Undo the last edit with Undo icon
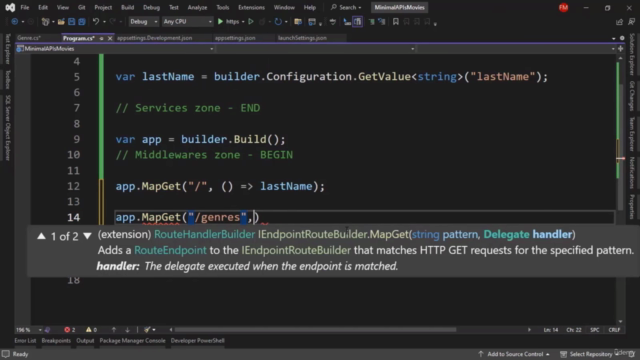 coord(96,22)
